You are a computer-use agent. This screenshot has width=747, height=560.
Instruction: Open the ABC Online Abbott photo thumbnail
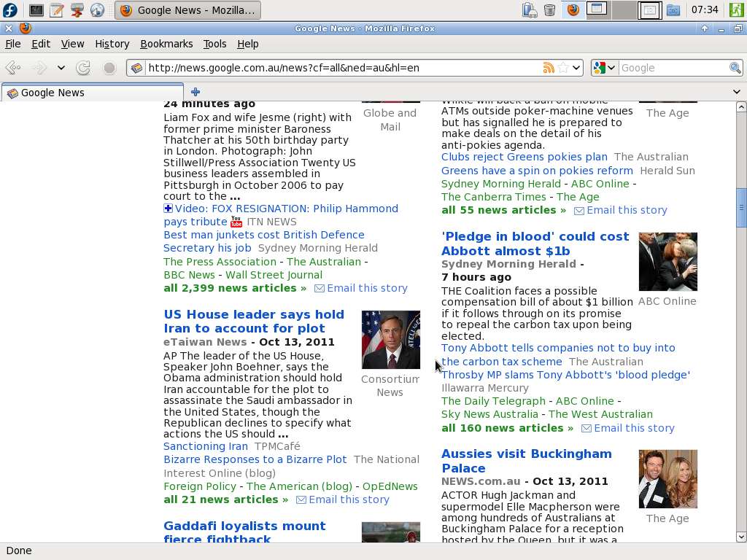668,262
